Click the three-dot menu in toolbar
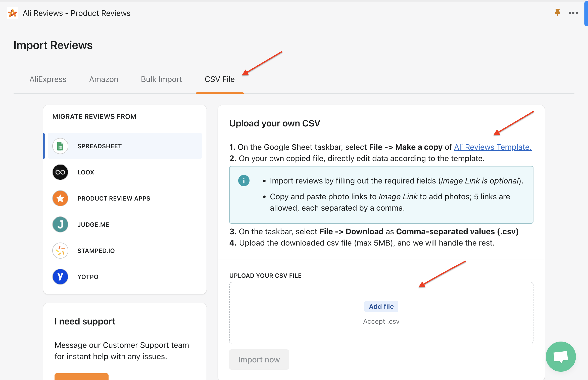Screen dimensions: 588x380 pos(573,13)
